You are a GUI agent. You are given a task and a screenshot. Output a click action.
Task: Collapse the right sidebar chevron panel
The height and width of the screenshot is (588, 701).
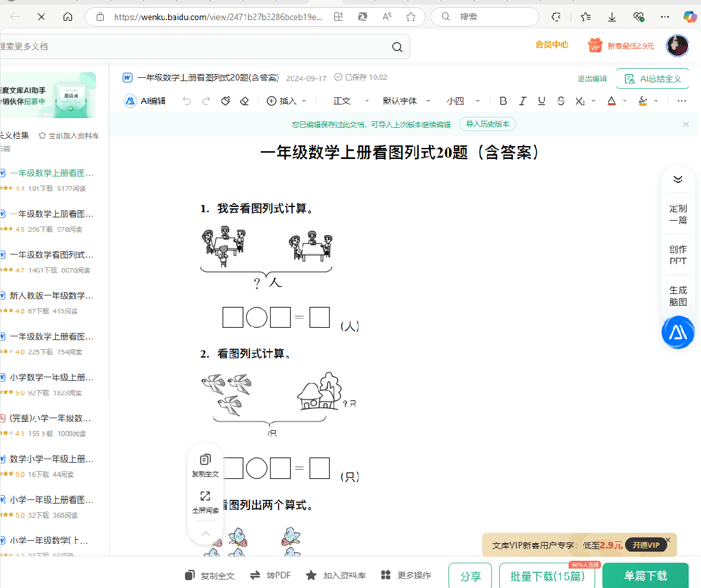[678, 179]
